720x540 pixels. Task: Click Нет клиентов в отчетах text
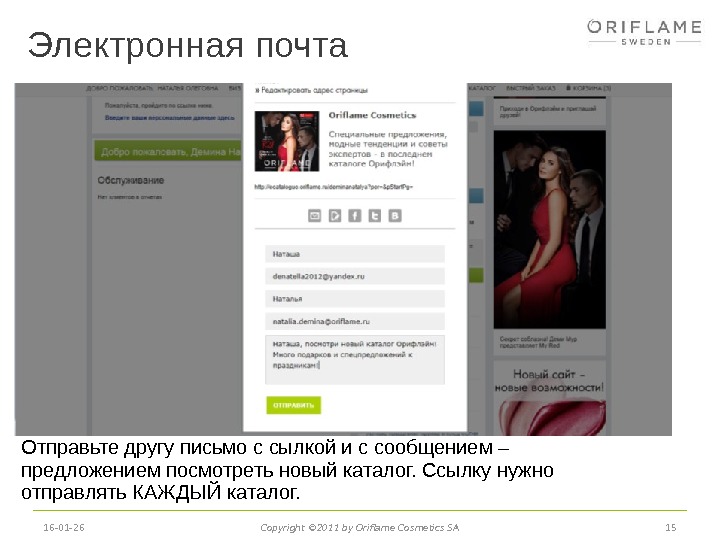(x=129, y=197)
